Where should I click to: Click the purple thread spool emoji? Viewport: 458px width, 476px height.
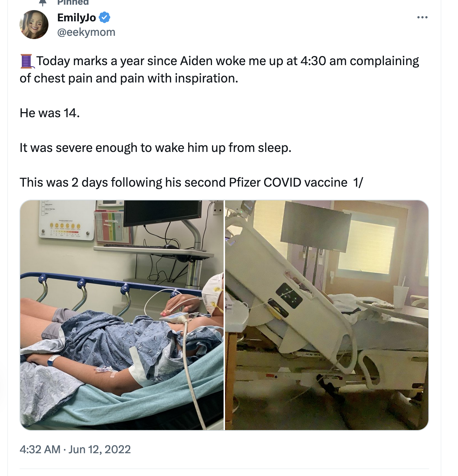pyautogui.click(x=26, y=61)
